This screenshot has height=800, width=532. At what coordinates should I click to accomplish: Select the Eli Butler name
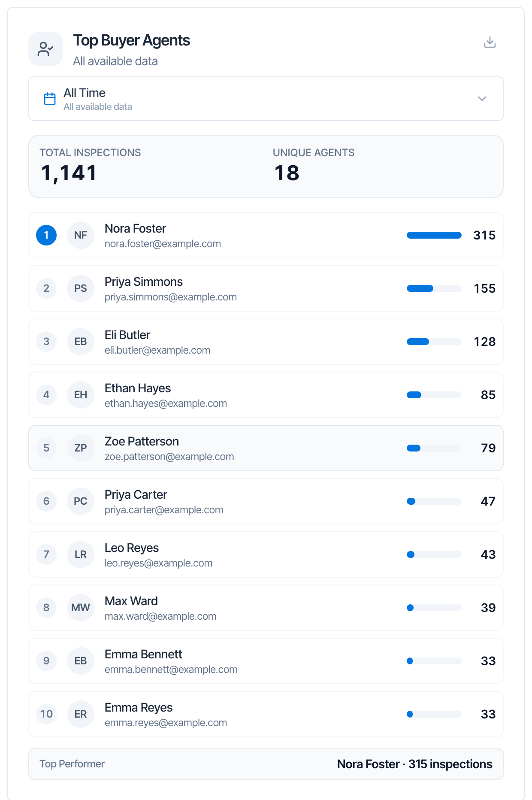click(x=127, y=335)
